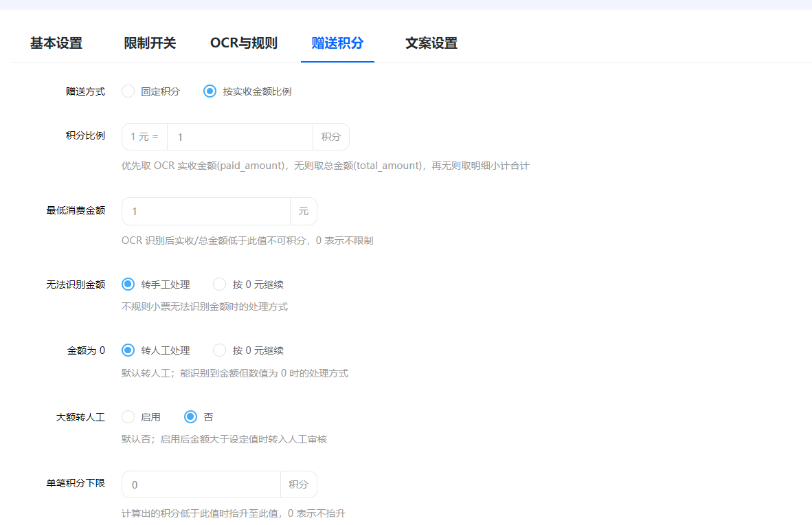Click the 元 suffix of 最低消费金额 field
This screenshot has height=525, width=812.
click(304, 212)
